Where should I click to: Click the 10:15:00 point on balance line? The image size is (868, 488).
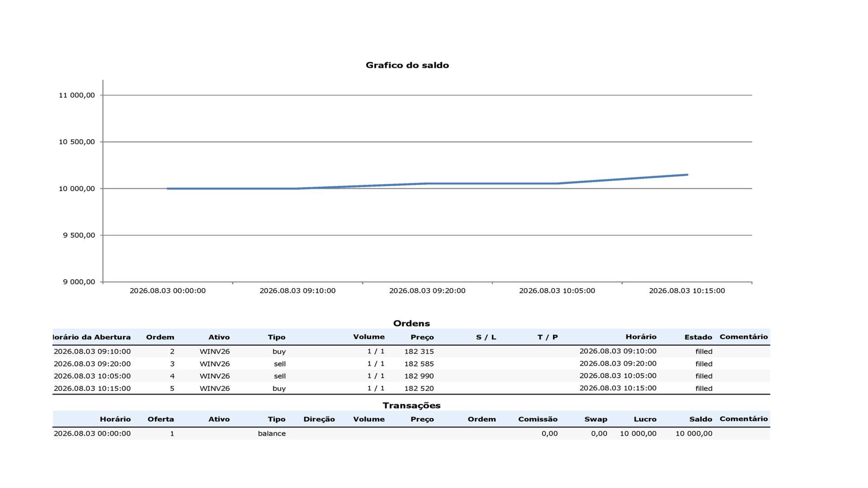687,175
